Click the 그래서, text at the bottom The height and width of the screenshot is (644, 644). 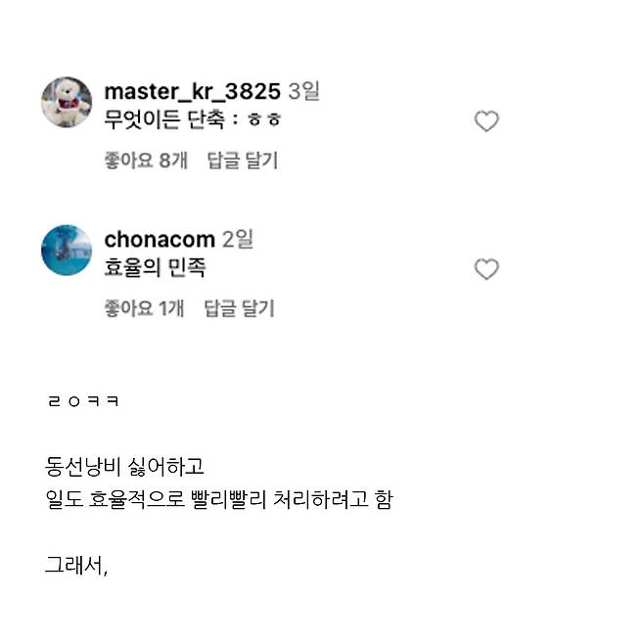75,565
